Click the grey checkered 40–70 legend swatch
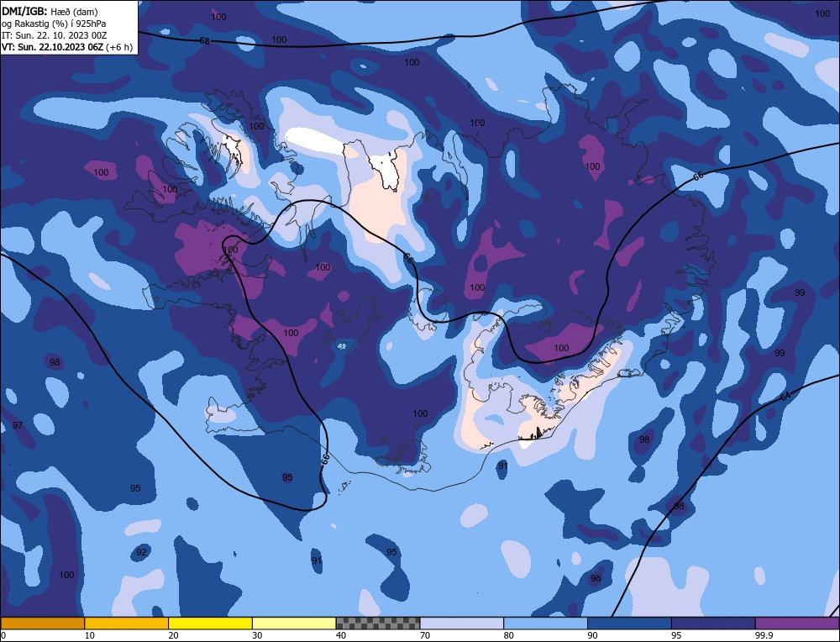This screenshot has height=642, width=840. [x=378, y=624]
